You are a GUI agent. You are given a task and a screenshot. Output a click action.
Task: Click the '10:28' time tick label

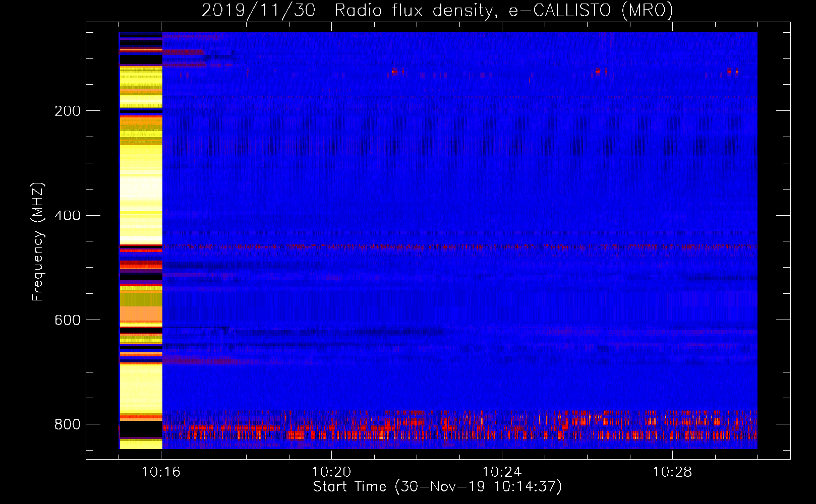[x=672, y=472]
